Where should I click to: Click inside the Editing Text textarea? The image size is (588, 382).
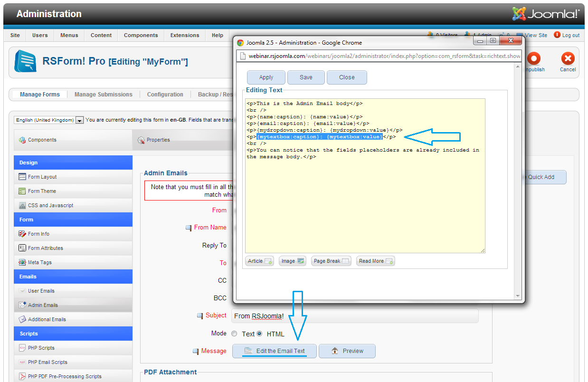[x=365, y=176]
